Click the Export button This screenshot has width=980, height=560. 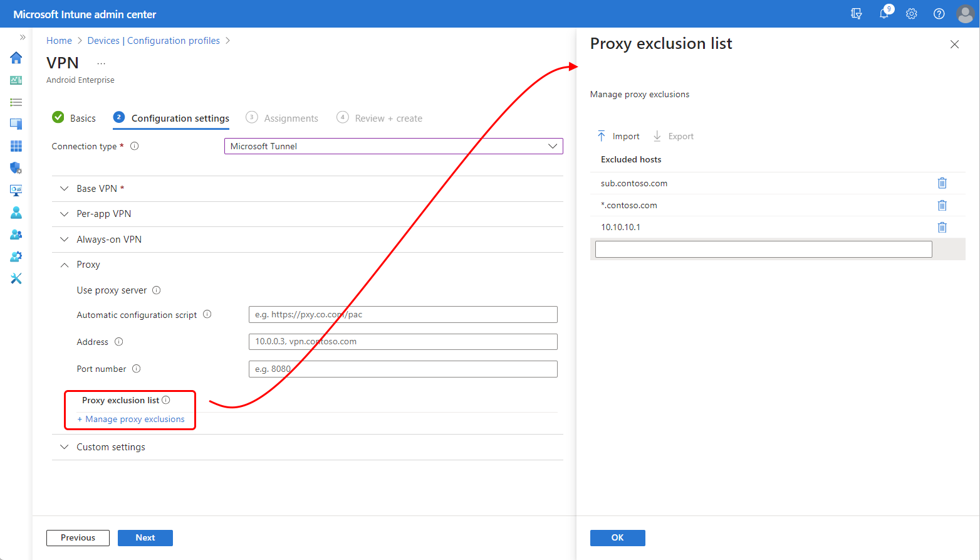click(x=673, y=136)
